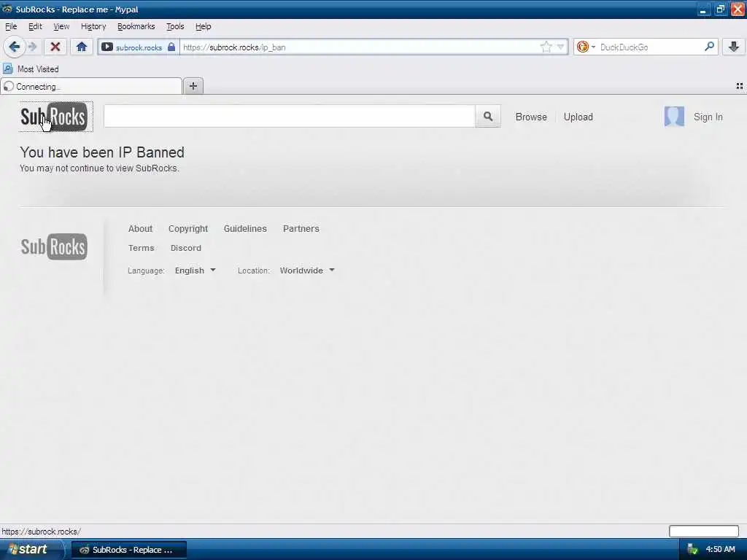This screenshot has height=560, width=747.
Task: Click the user avatar next to Sign In
Action: click(x=674, y=116)
